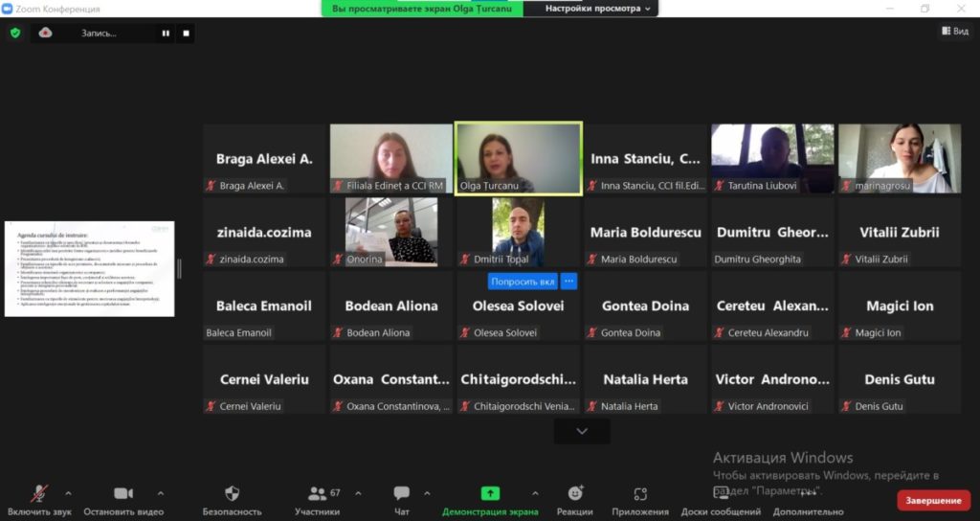Select the Braga Alexei A. tile
The height and width of the screenshot is (521, 980).
click(x=264, y=158)
